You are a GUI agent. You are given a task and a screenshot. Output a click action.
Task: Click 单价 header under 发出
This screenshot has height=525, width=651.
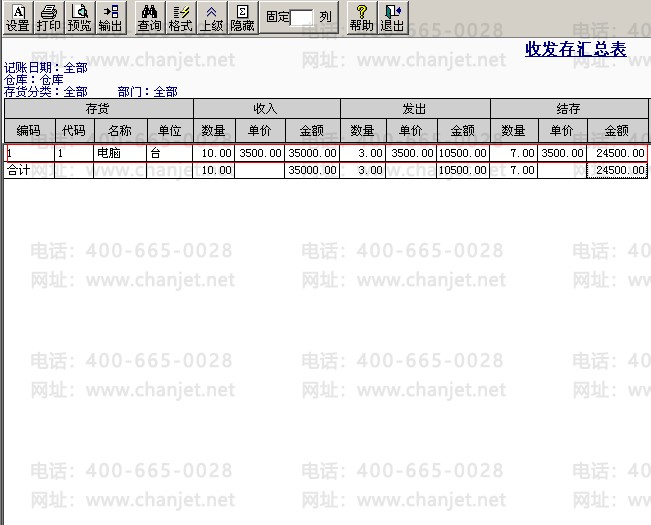click(411, 131)
